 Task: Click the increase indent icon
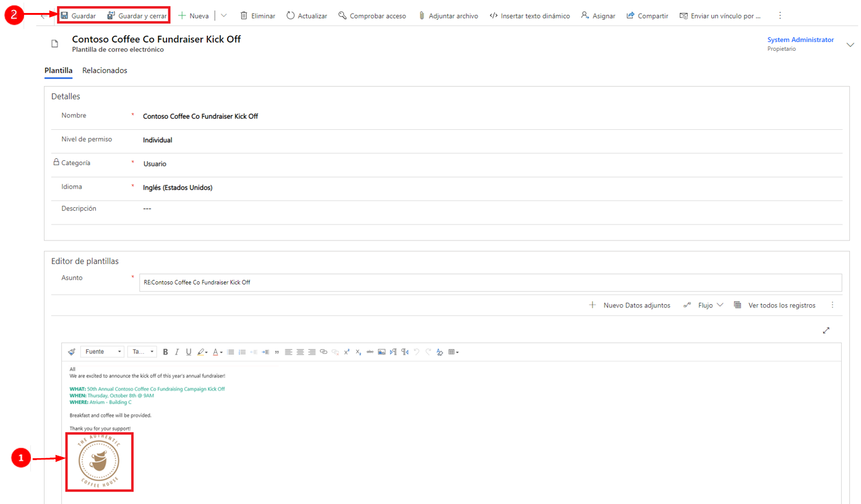click(x=265, y=352)
